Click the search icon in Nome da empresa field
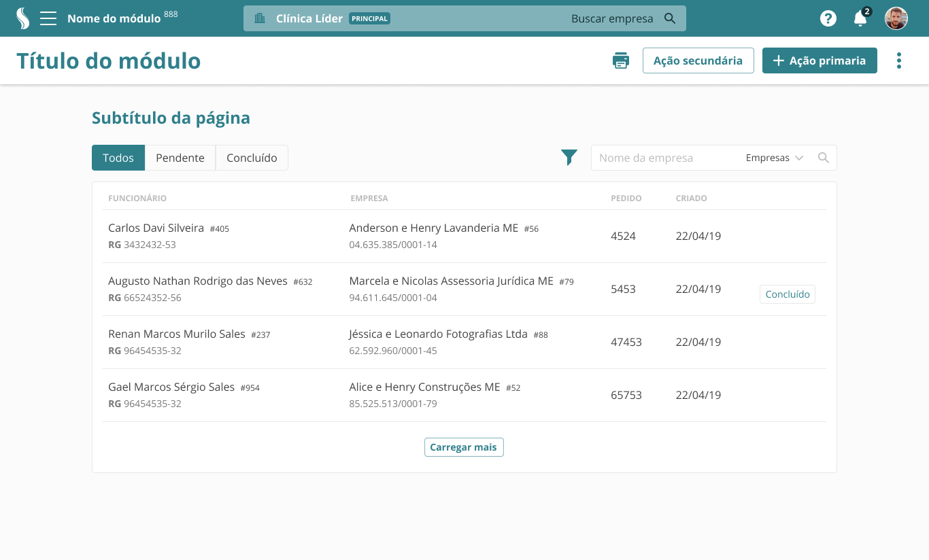Screen dimensions: 929x560 click(x=824, y=158)
